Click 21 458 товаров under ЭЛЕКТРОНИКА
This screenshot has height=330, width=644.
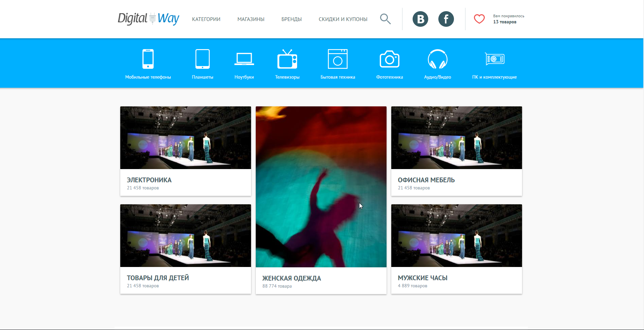(x=143, y=188)
